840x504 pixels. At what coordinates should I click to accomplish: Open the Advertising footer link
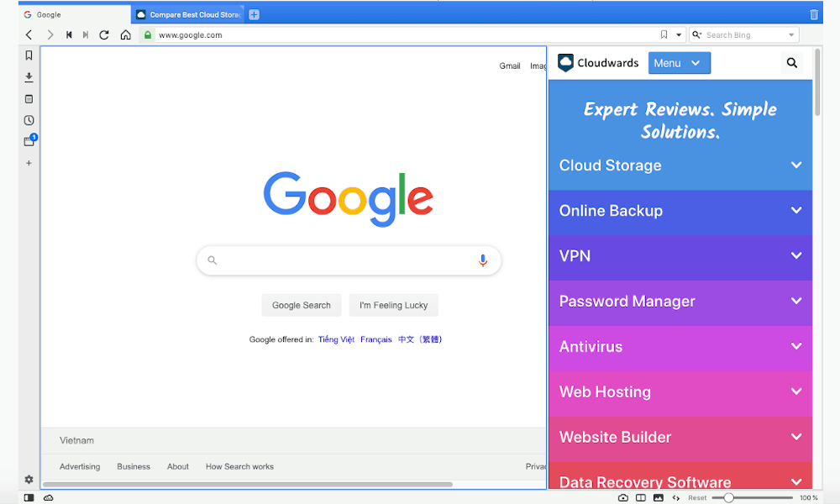(x=80, y=466)
